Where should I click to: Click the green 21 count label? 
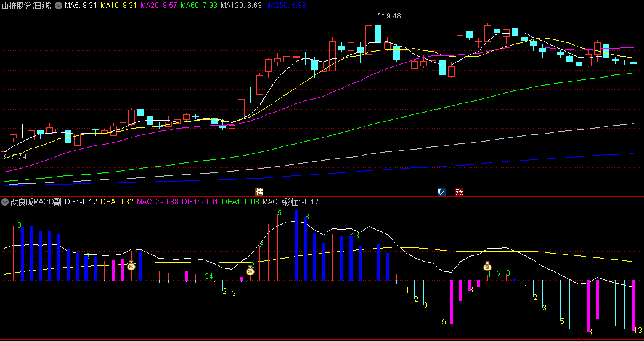[90, 256]
